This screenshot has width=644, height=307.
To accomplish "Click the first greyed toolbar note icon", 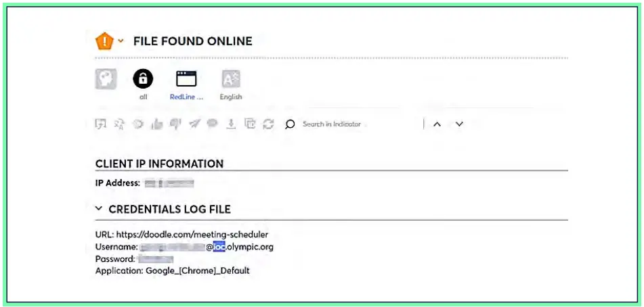I will point(101,124).
